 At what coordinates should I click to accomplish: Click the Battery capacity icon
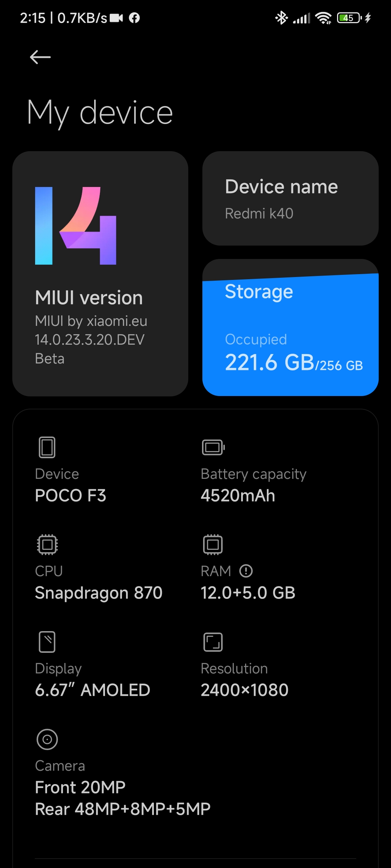[x=214, y=447]
